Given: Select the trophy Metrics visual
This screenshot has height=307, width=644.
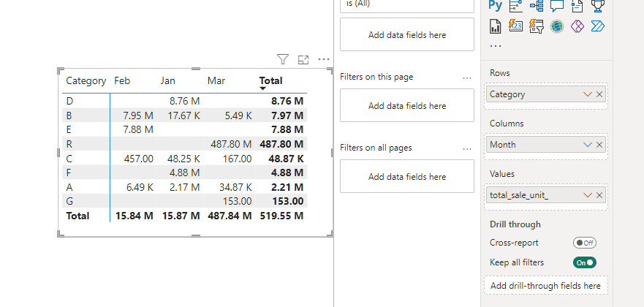Looking at the screenshot, I should (x=598, y=6).
